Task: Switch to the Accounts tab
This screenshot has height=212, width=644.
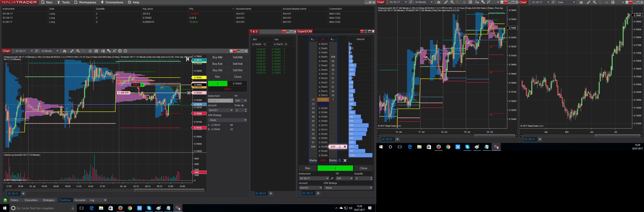Action: tap(80, 200)
